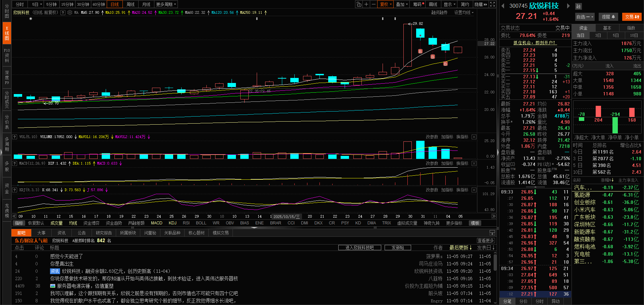Open help icon for KDJ indicator
Screen dimensions: 644x305
(x=15, y=190)
